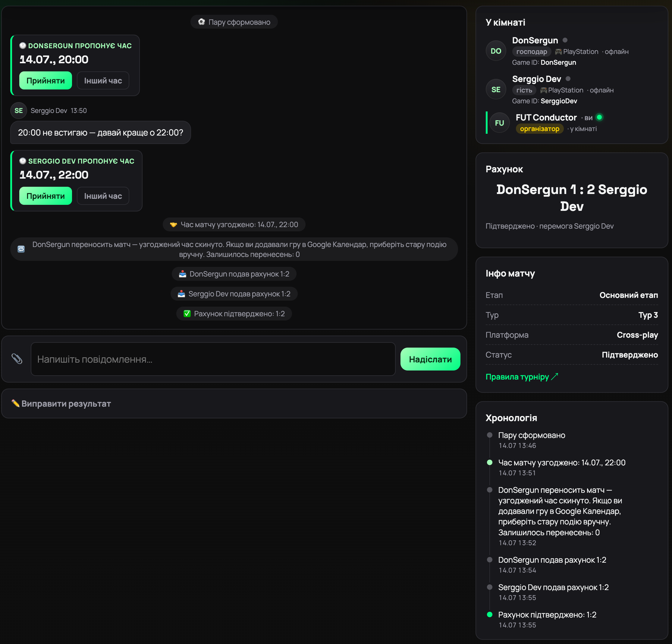Choose Інший час for the 20:00 proposal
This screenshot has height=644, width=672.
click(x=103, y=80)
